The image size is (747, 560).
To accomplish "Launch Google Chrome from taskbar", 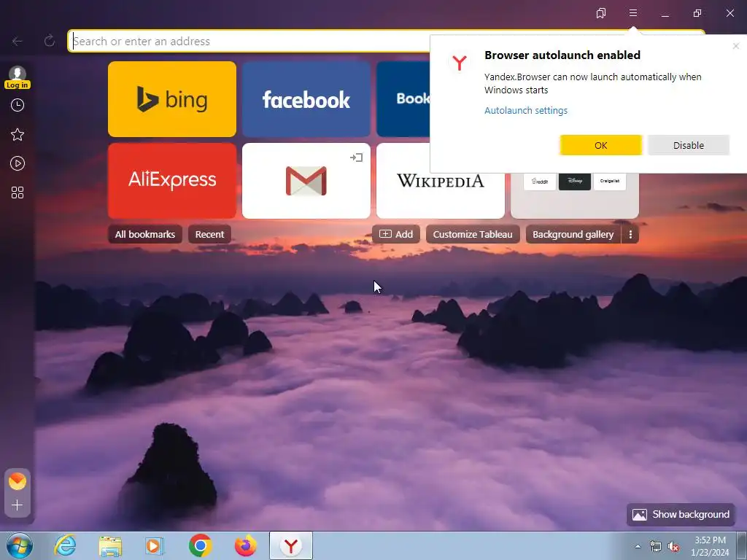I will pyautogui.click(x=200, y=545).
